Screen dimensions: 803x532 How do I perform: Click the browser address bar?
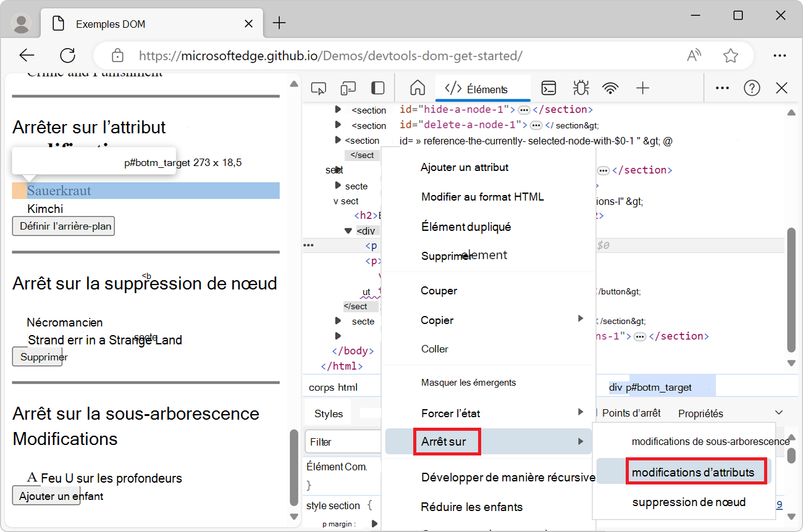[371, 55]
